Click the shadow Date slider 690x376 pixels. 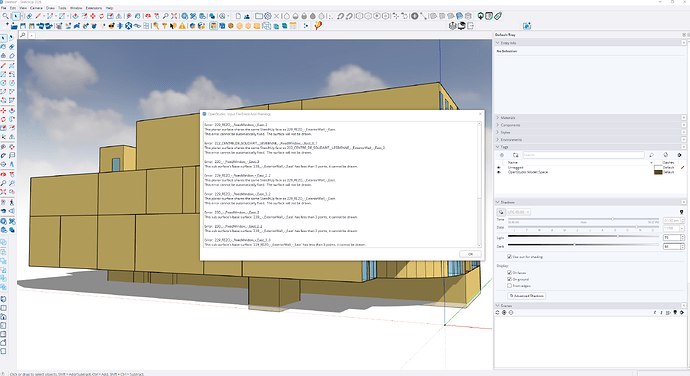click(583, 227)
